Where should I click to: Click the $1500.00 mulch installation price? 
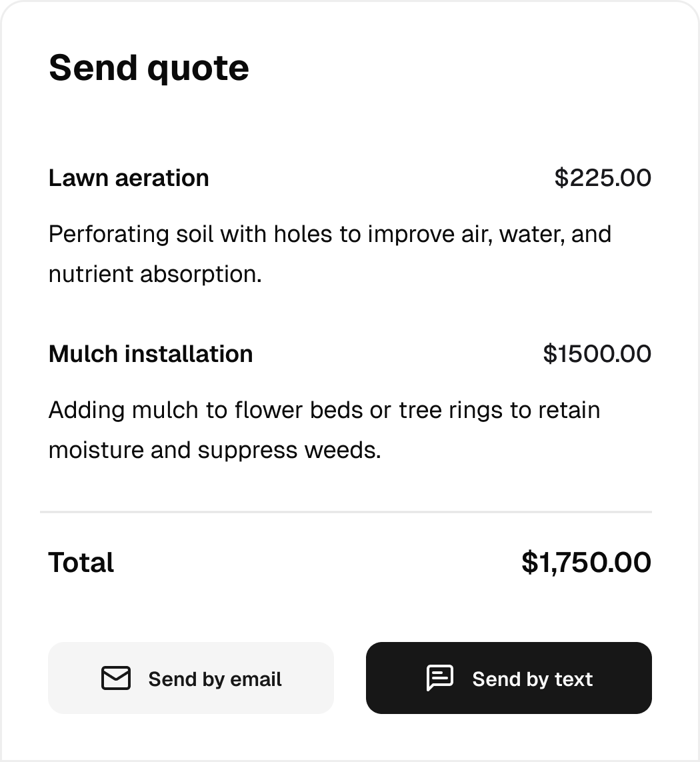pyautogui.click(x=597, y=353)
